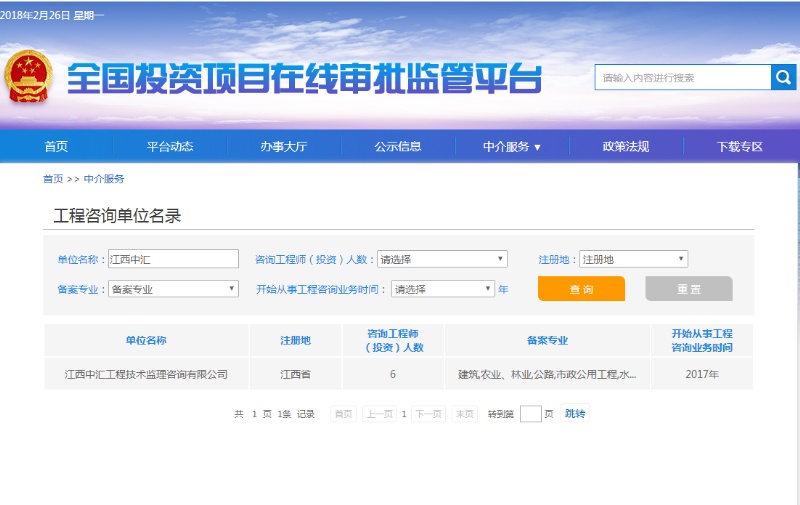This screenshot has height=505, width=800.
Task: Expand the 开始从事工程咨询业务时间 year dropdown
Action: tap(442, 289)
